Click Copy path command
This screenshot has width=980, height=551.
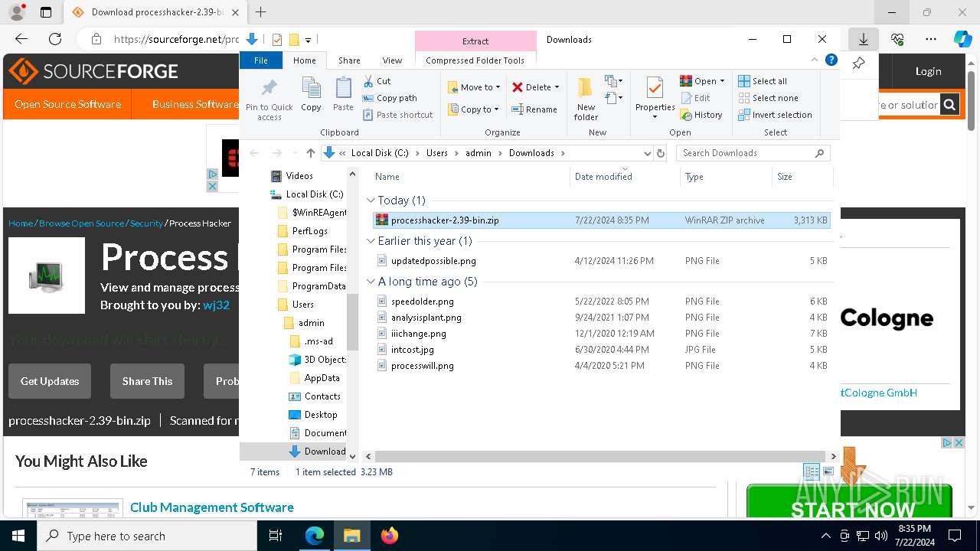click(x=390, y=98)
